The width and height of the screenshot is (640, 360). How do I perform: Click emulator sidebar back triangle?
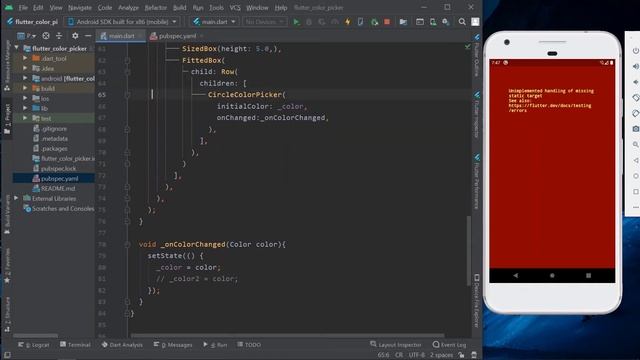(x=636, y=160)
